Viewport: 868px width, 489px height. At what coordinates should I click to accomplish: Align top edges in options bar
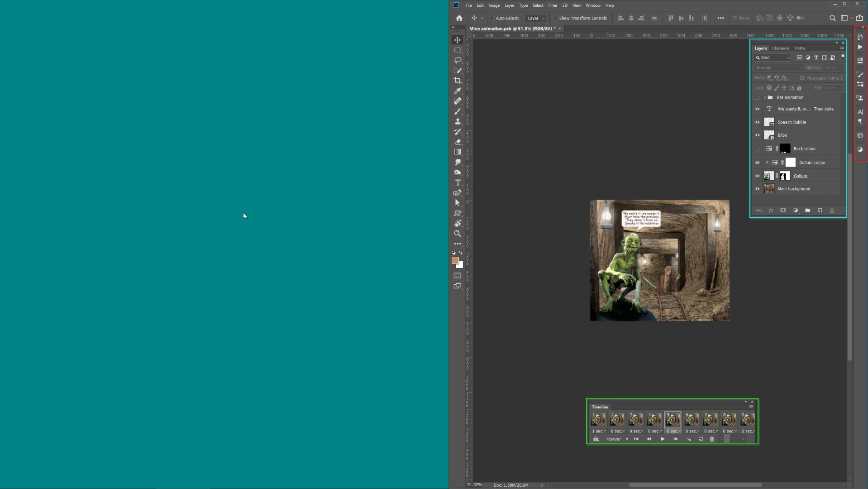click(x=671, y=18)
